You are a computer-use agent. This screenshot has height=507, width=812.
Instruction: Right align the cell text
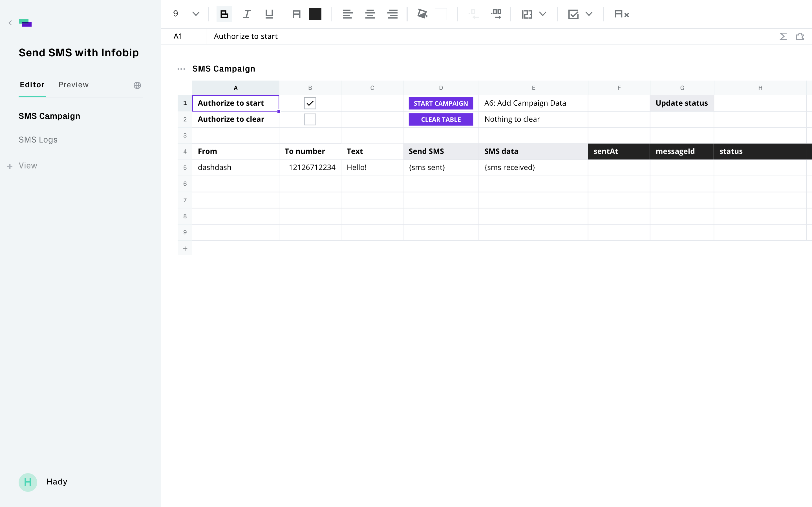click(392, 14)
